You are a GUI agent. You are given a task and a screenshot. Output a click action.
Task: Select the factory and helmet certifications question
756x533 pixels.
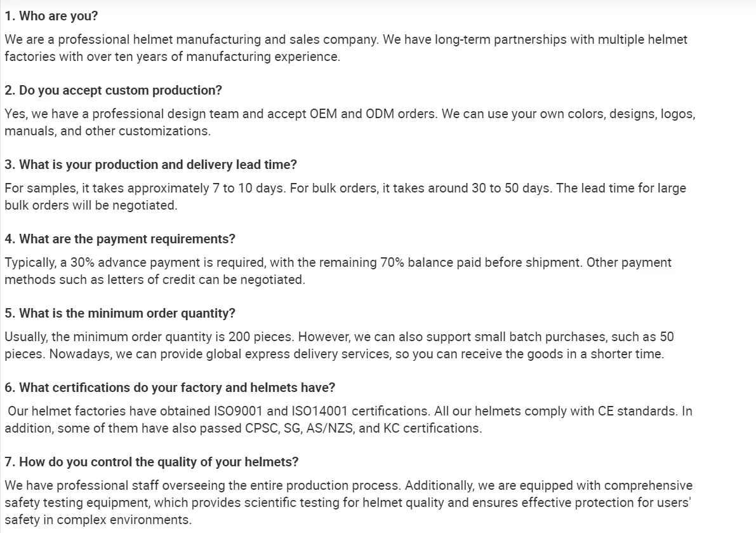[x=170, y=388]
